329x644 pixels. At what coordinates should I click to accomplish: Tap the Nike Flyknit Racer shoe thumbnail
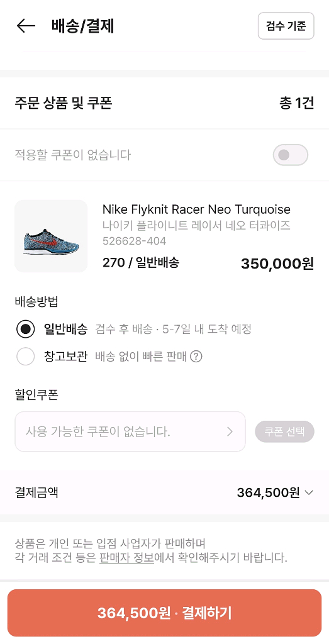(52, 236)
